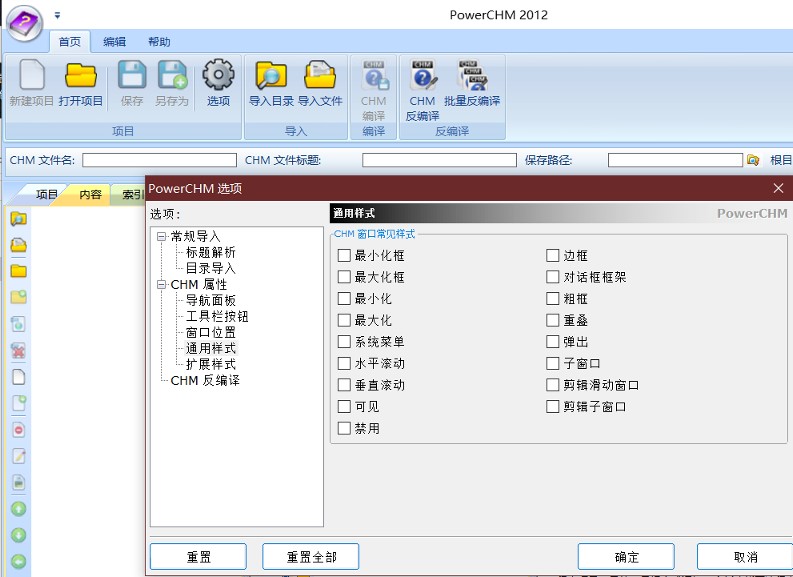Click the 重置全部 button
Screen dimensions: 793x577
[x=310, y=557]
